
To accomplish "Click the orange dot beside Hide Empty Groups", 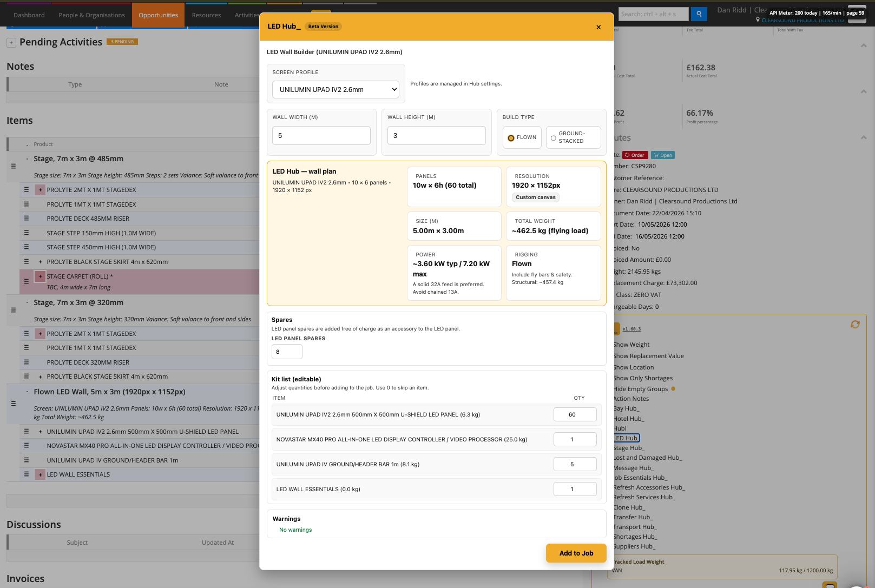I will pos(673,388).
